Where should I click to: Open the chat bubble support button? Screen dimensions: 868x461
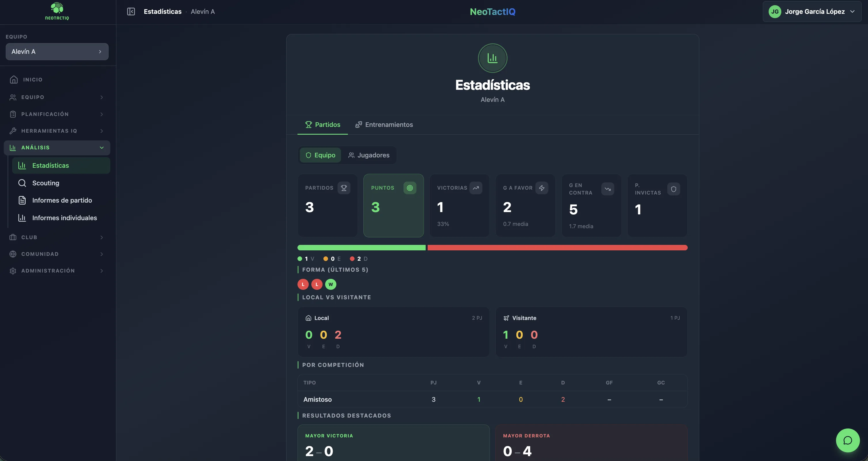point(848,440)
